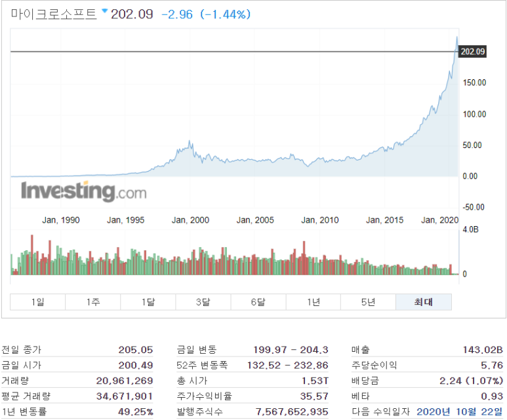The width and height of the screenshot is (507, 420).
Task: Click the 마이크로소프트 stock title
Action: pos(54,14)
